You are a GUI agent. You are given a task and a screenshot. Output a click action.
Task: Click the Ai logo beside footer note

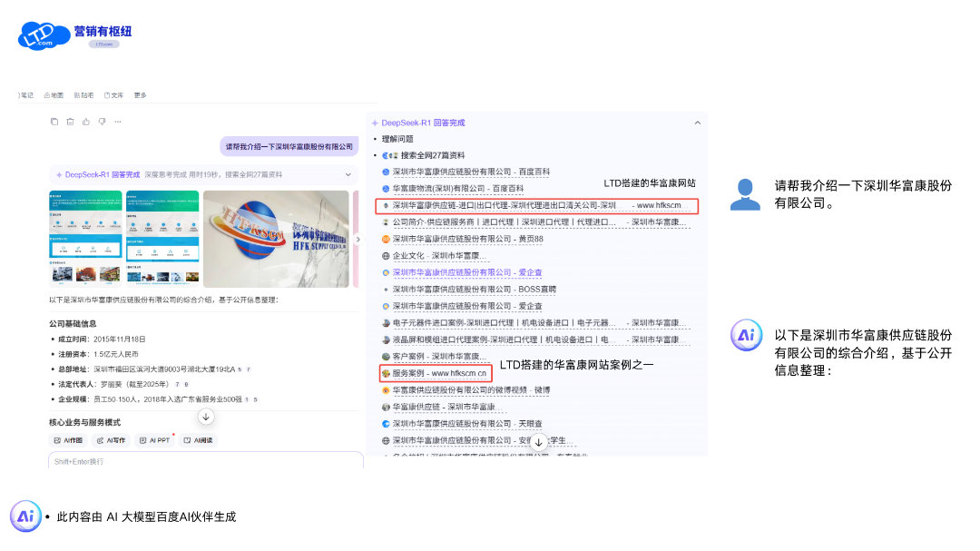pyautogui.click(x=25, y=517)
